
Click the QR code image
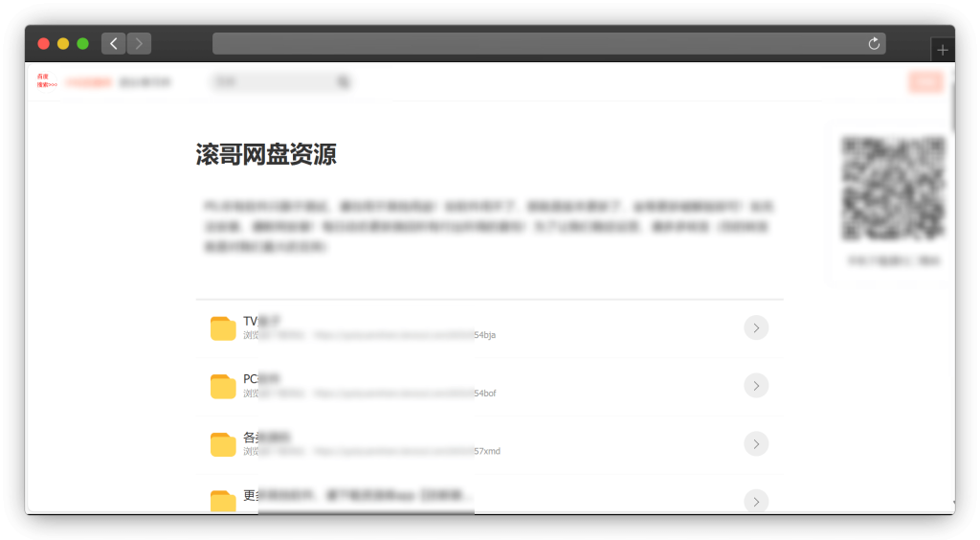(893, 188)
